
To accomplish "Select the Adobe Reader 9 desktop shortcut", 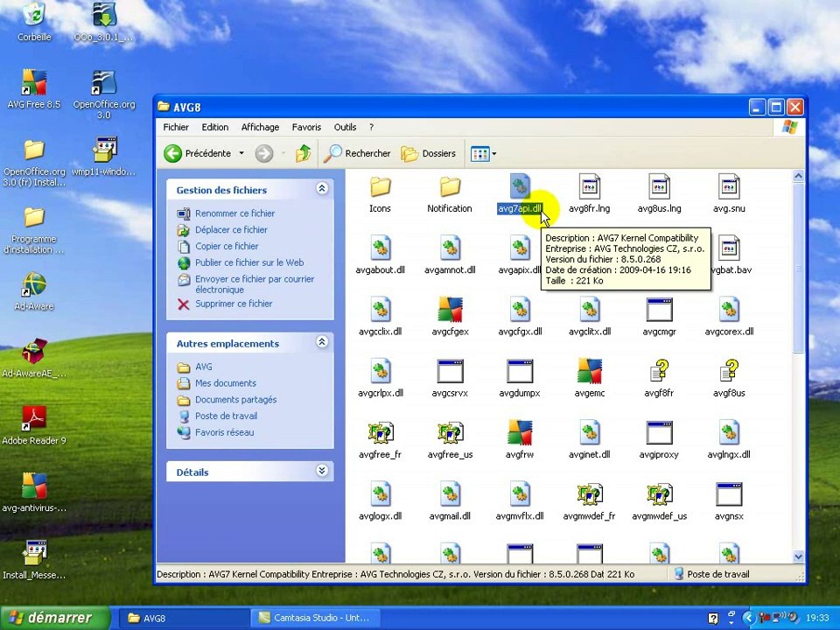I will tap(34, 425).
